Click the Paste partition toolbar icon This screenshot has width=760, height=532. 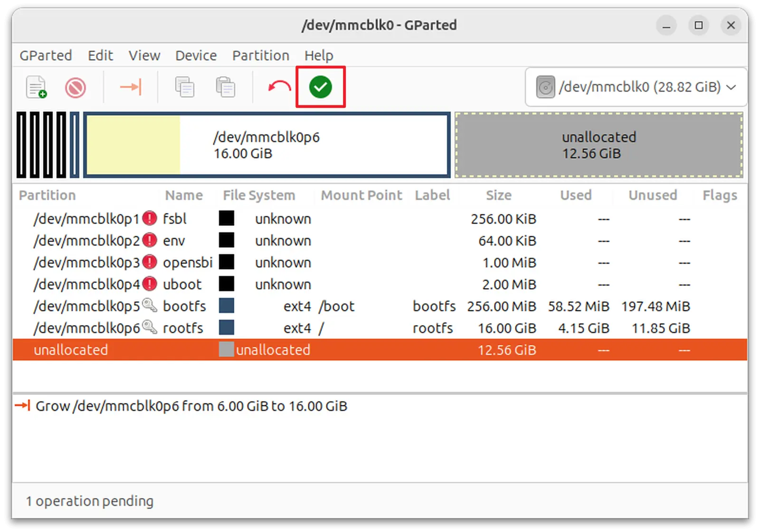tap(225, 87)
